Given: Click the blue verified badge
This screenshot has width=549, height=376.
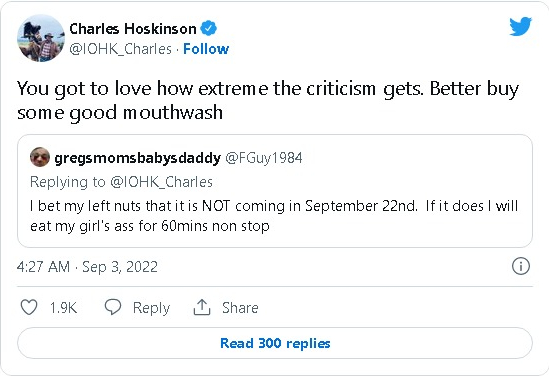Looking at the screenshot, I should (209, 28).
